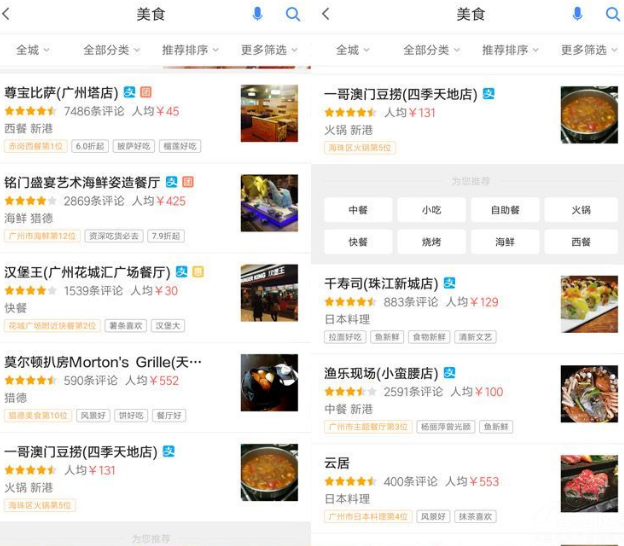Tap the back arrow on right screen
Viewport: 624px width, 546px height.
326,14
